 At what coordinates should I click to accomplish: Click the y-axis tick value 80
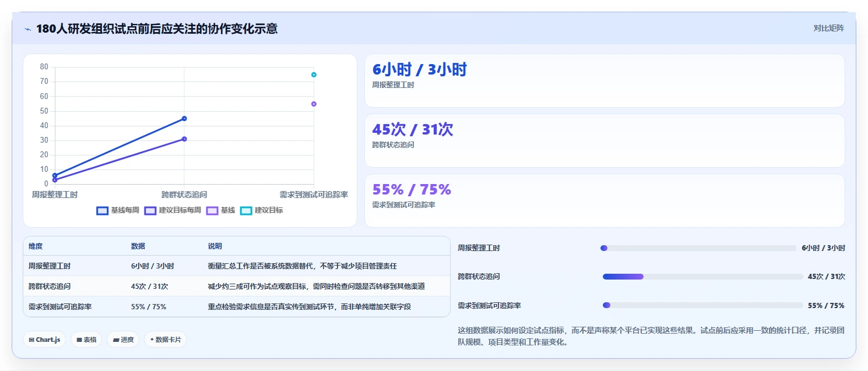pyautogui.click(x=44, y=67)
